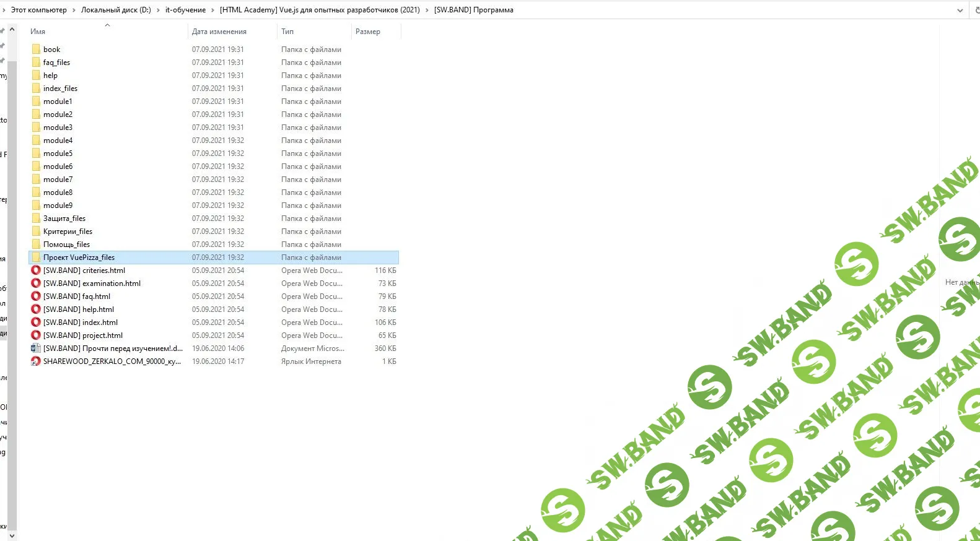This screenshot has width=980, height=541.
Task: Select the module5 folder icon
Action: [36, 154]
